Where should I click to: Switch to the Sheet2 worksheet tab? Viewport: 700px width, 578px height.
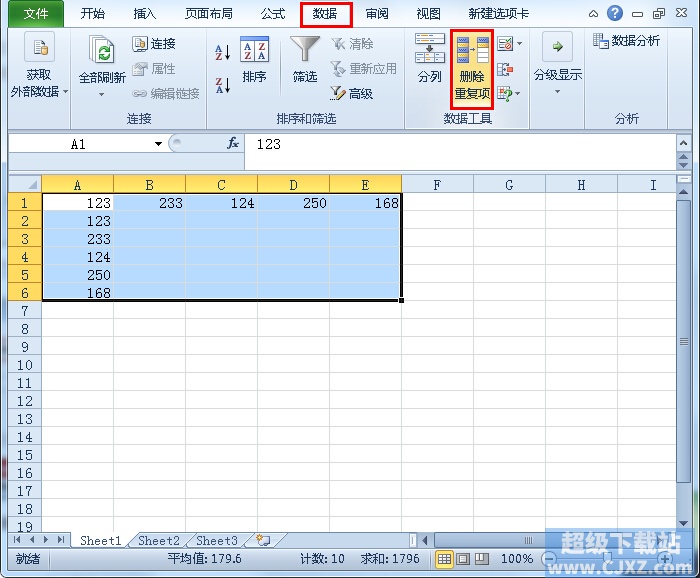tap(158, 540)
